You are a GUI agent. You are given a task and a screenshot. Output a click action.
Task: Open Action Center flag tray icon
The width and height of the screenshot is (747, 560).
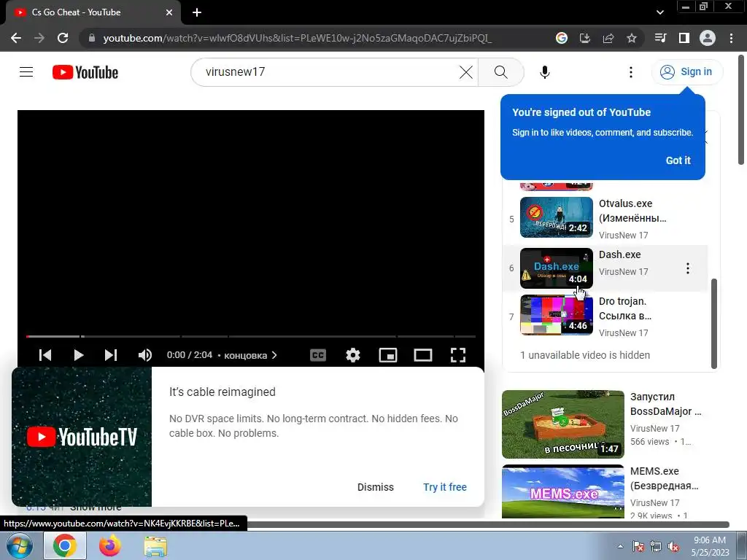tap(638, 546)
